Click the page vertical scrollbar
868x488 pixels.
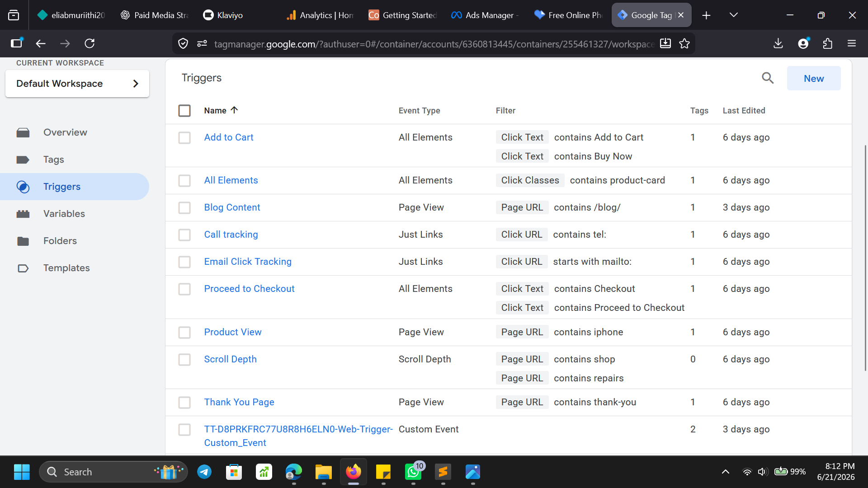point(865,258)
